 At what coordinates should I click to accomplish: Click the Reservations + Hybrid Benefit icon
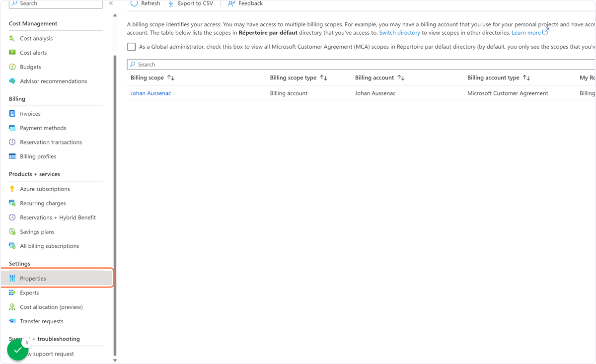[12, 218]
